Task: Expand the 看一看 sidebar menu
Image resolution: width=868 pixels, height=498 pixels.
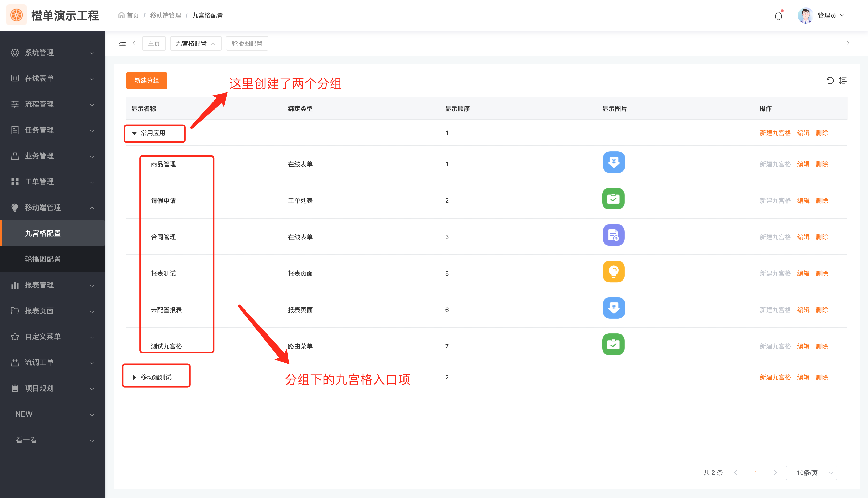Action: click(x=53, y=440)
